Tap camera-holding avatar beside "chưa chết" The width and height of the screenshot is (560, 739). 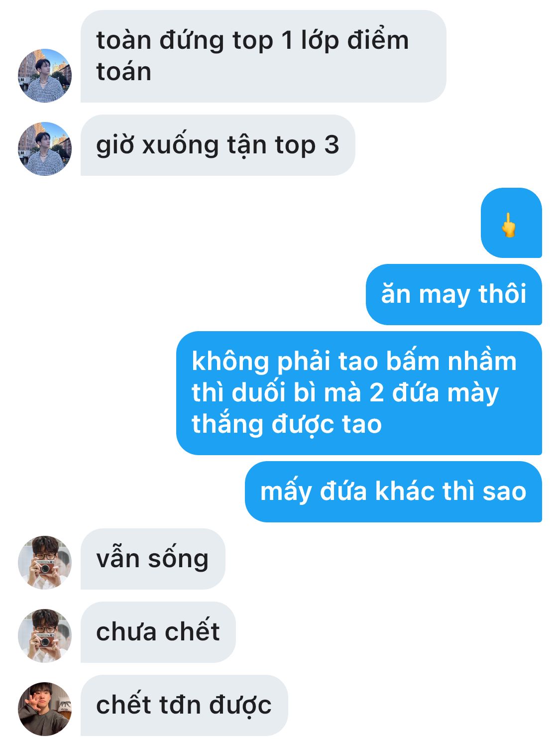pos(45,636)
